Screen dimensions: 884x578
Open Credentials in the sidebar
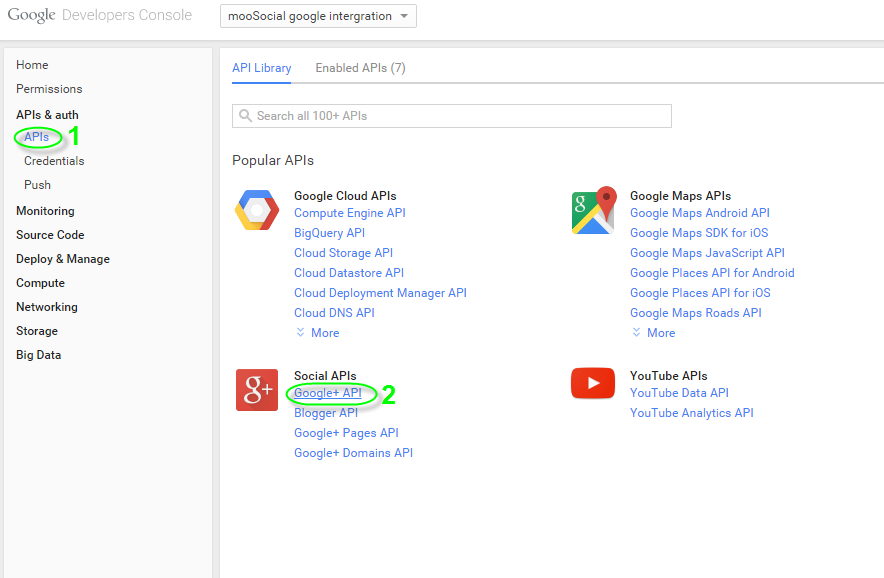click(54, 161)
